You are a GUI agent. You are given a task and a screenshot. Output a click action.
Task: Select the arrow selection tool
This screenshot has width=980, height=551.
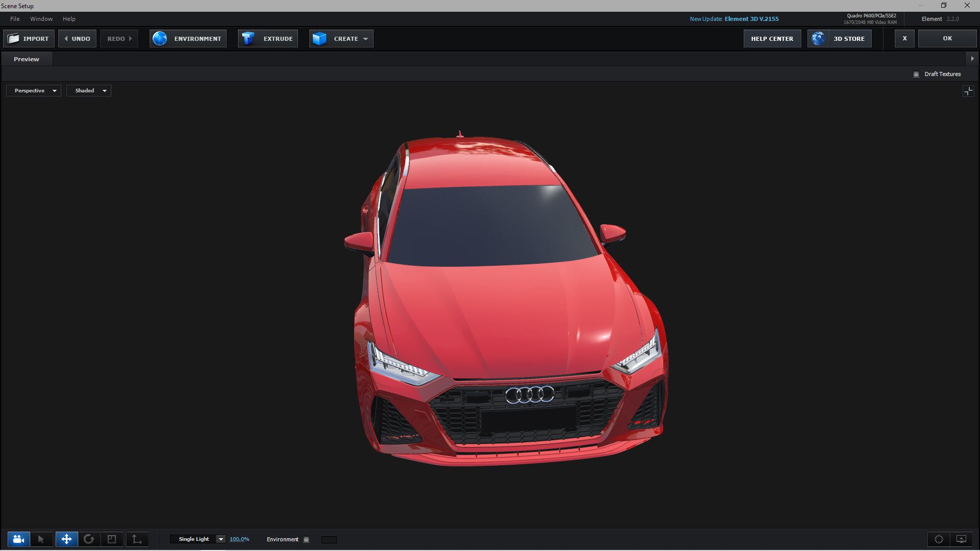point(41,539)
